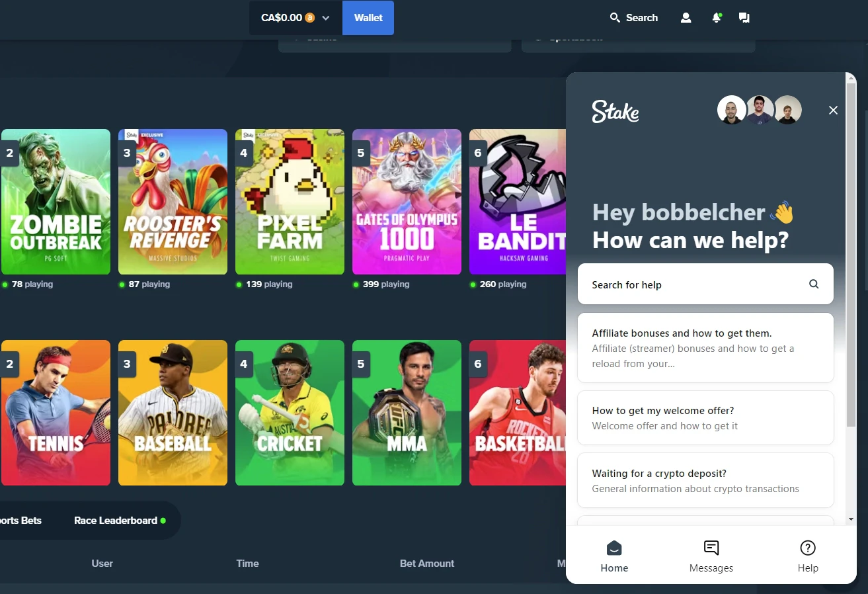Viewport: 868px width, 594px height.
Task: Click the 399 playing count
Action: (x=385, y=284)
